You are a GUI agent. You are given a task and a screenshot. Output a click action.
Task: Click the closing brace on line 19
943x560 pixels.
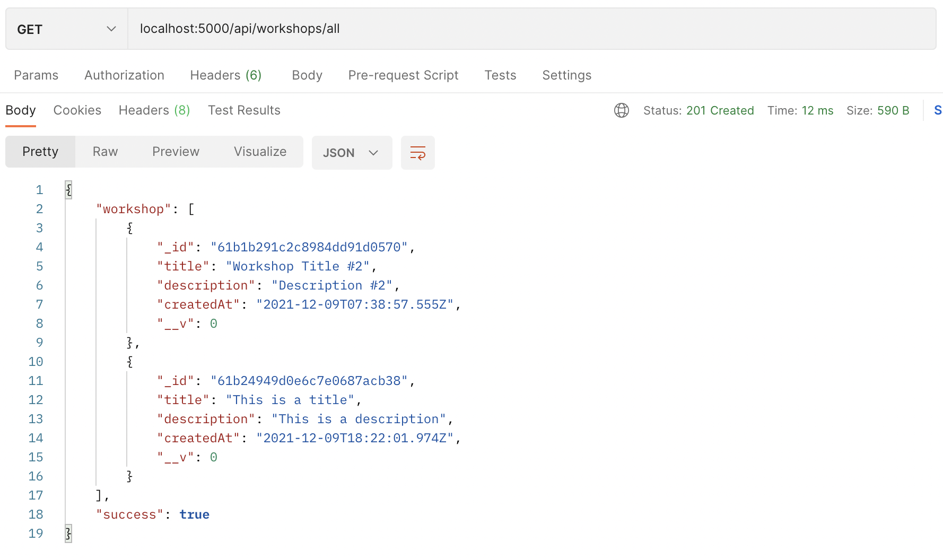click(68, 533)
